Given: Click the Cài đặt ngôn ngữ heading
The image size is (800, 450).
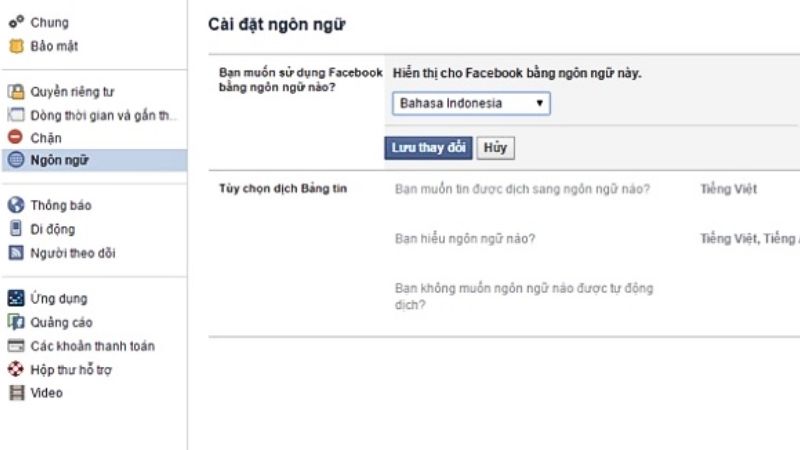Looking at the screenshot, I should pyautogui.click(x=277, y=24).
